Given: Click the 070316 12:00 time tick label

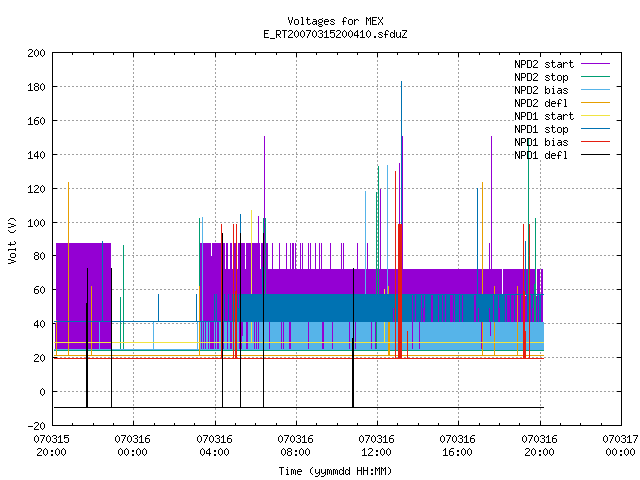Looking at the screenshot, I should pos(376,446).
